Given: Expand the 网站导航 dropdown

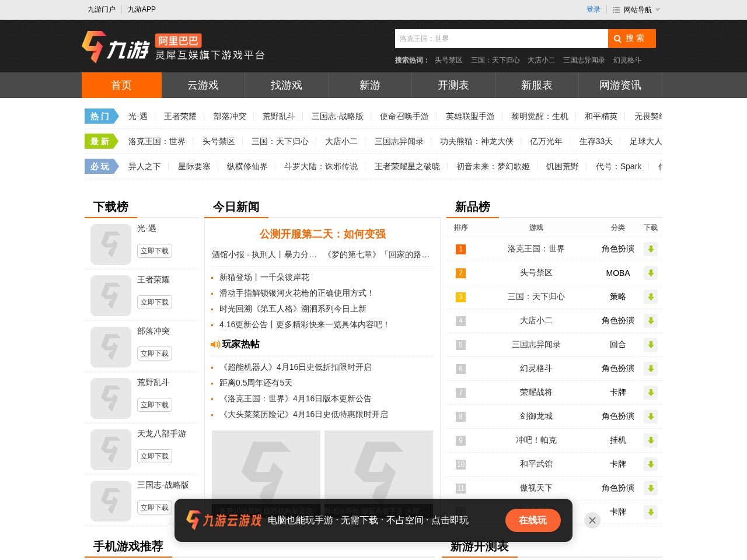Looking at the screenshot, I should [640, 9].
